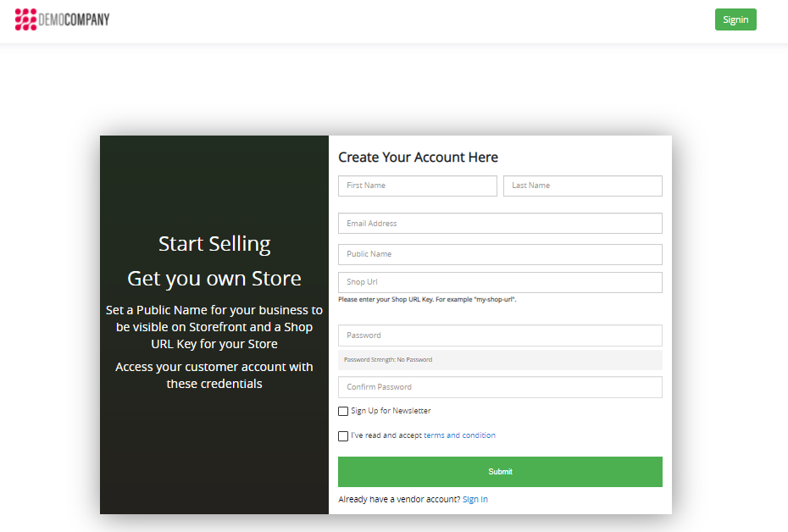788x532 pixels.
Task: Focus the First Name input field
Action: (417, 186)
